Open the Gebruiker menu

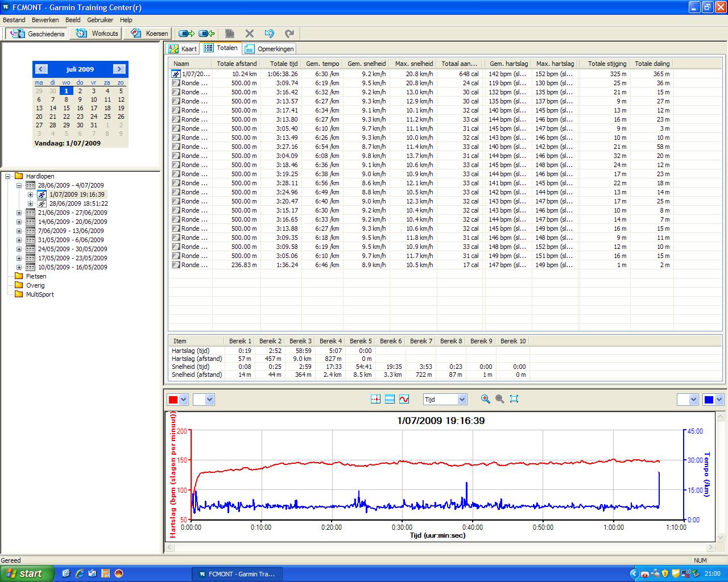coord(100,20)
